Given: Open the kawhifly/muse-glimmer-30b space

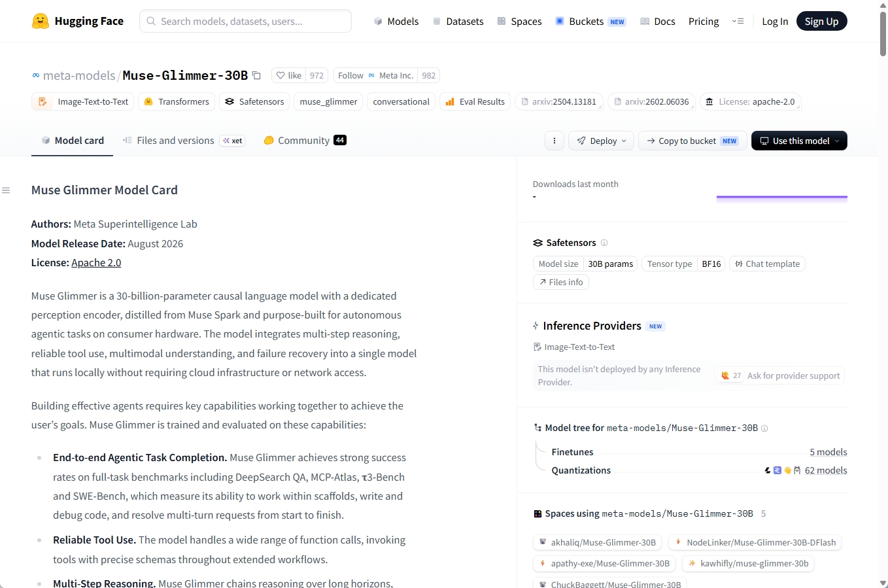Looking at the screenshot, I should (748, 563).
